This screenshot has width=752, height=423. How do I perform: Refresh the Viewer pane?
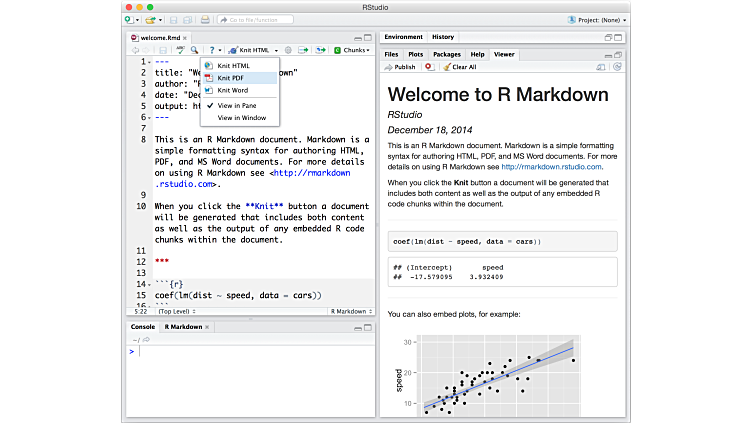point(618,67)
